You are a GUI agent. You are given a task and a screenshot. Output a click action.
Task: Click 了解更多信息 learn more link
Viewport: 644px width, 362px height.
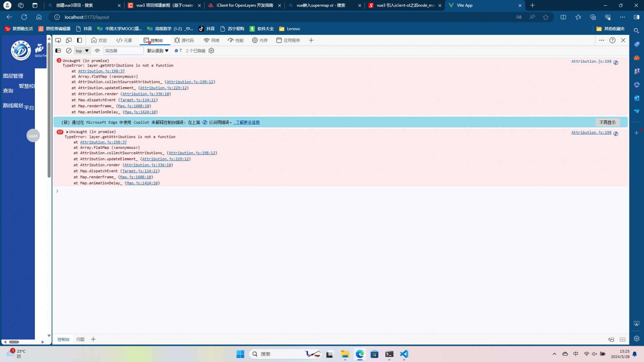[x=247, y=122]
